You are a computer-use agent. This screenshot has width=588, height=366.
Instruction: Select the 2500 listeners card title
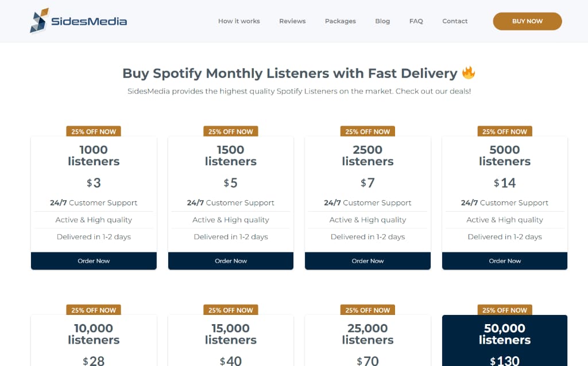point(367,155)
